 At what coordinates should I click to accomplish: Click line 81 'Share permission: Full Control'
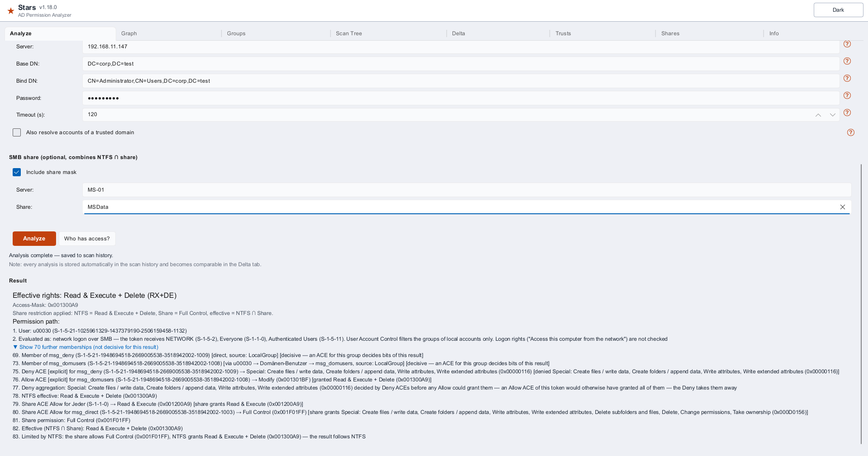pyautogui.click(x=71, y=420)
